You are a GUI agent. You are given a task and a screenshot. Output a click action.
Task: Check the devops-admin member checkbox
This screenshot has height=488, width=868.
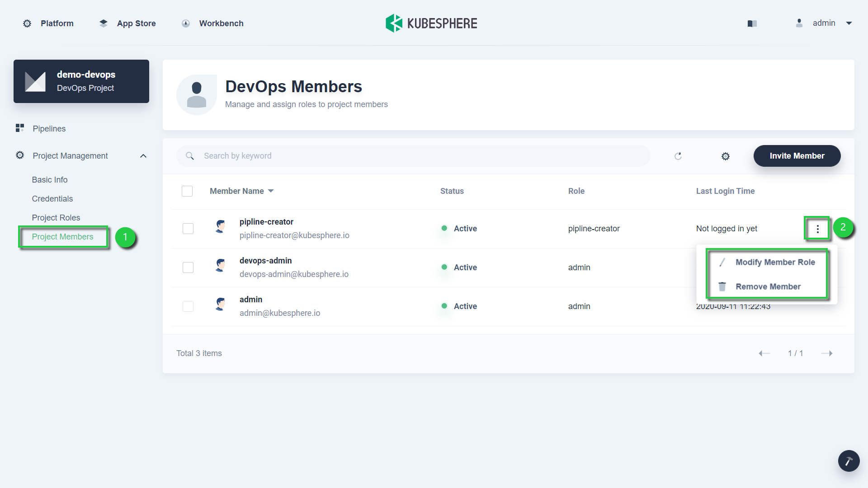(188, 267)
